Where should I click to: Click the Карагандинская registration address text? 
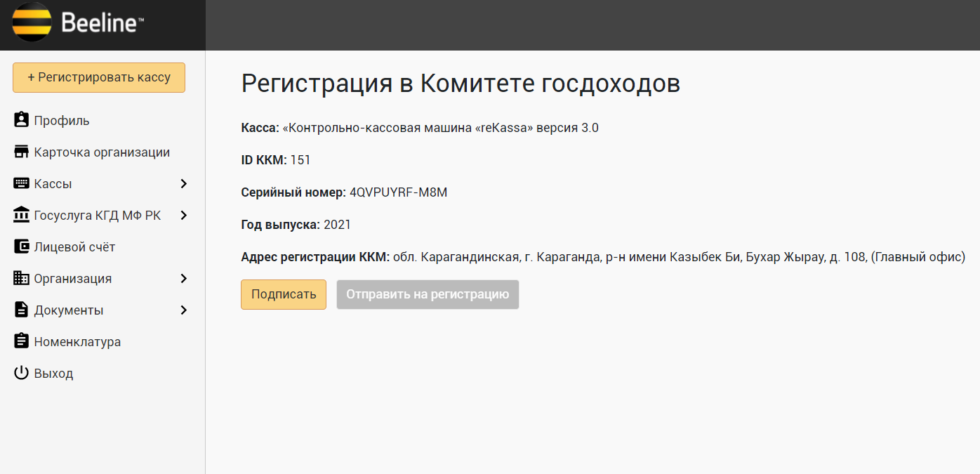click(679, 257)
